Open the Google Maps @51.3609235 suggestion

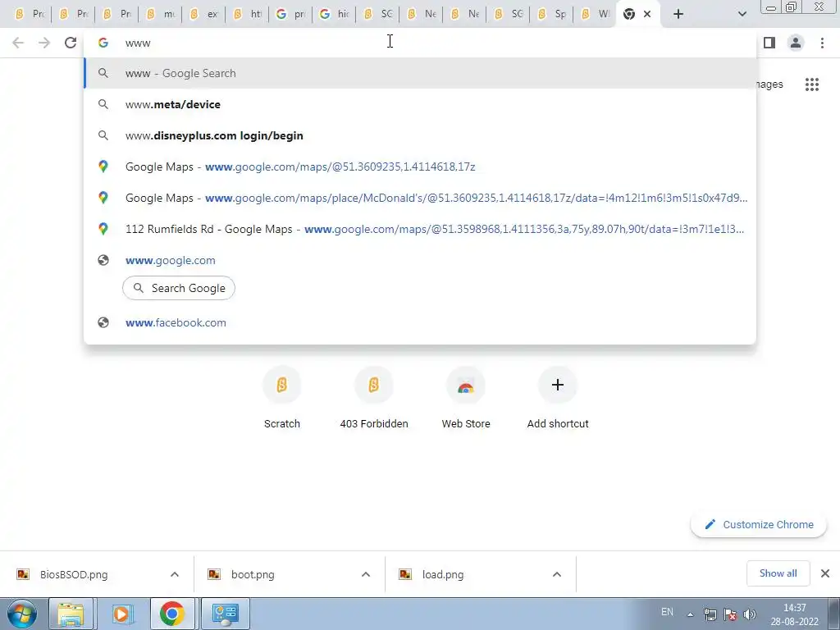tap(420, 167)
